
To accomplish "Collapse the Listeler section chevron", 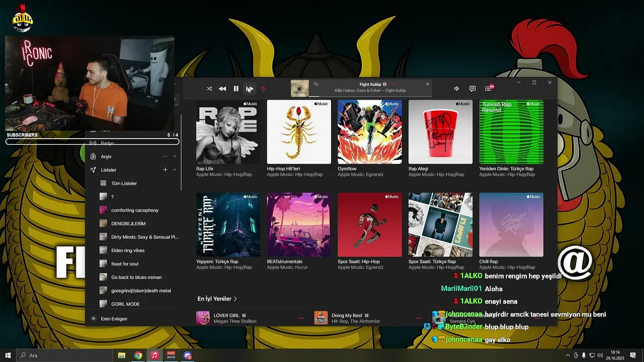I will [175, 170].
